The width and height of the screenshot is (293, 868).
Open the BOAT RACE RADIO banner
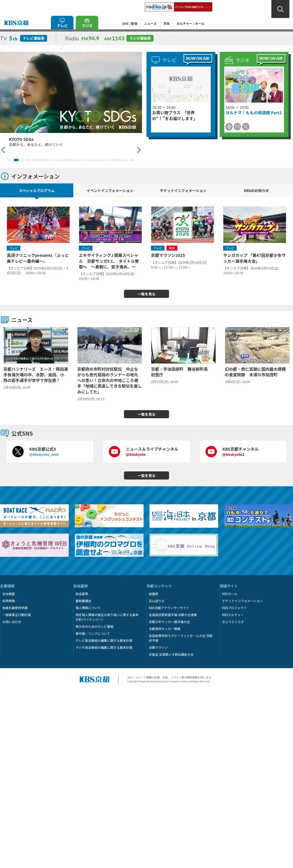pos(34,516)
